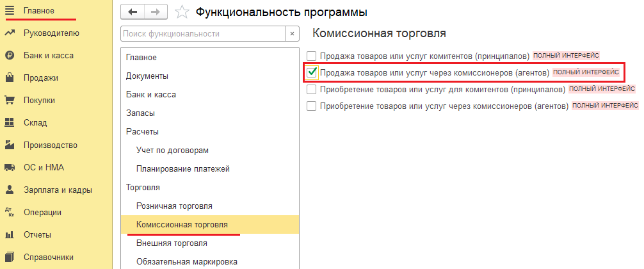Open Продажи via shopping bag icon

point(10,78)
